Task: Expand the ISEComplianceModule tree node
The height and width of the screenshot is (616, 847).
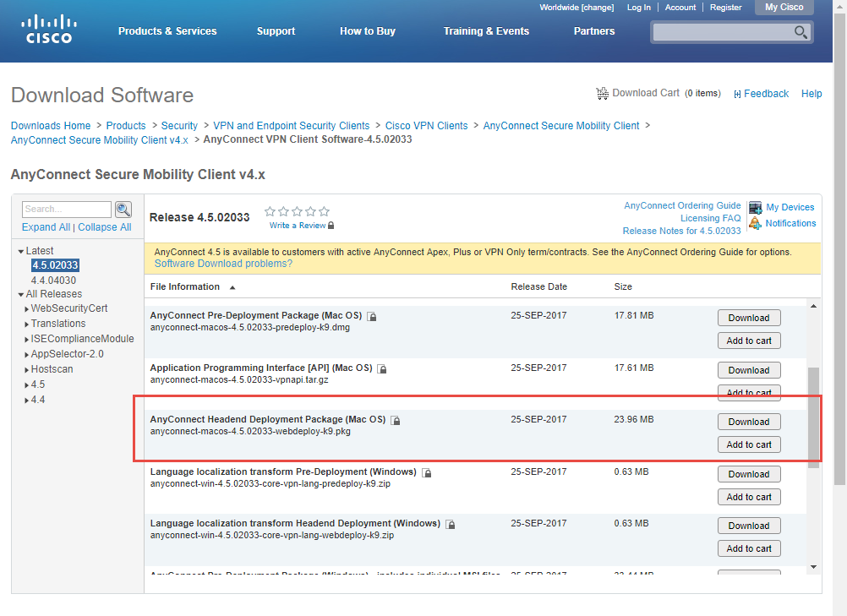Action: pyautogui.click(x=26, y=339)
